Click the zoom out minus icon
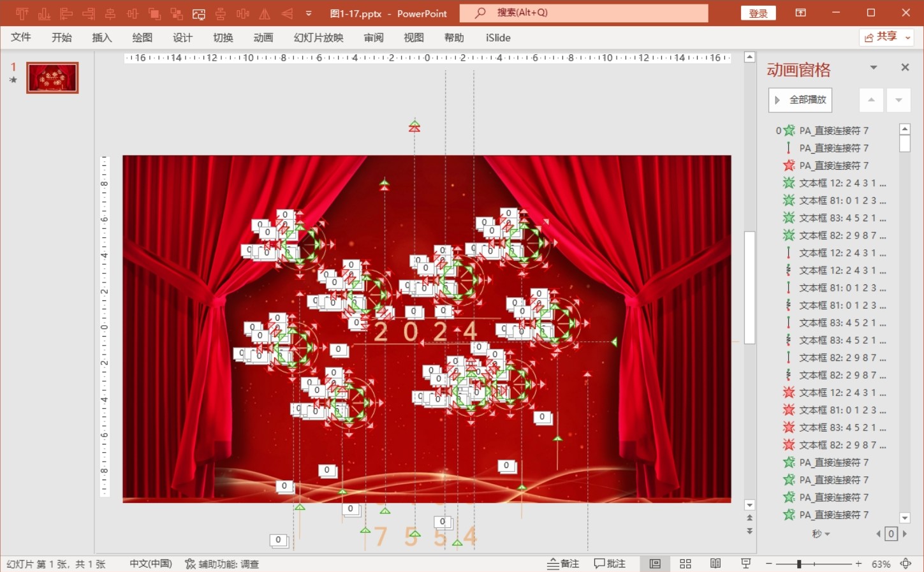 (x=769, y=564)
